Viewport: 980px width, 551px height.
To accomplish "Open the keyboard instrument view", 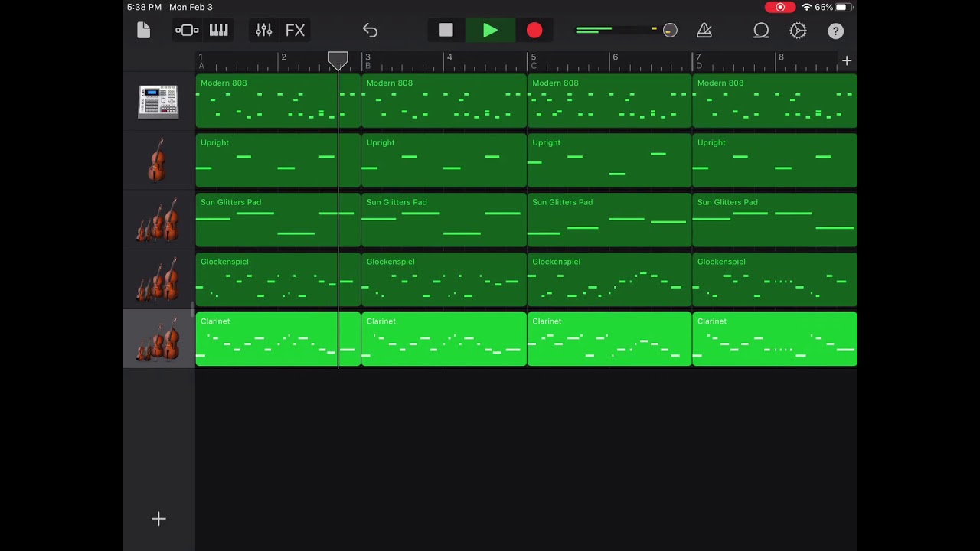I will (x=219, y=31).
